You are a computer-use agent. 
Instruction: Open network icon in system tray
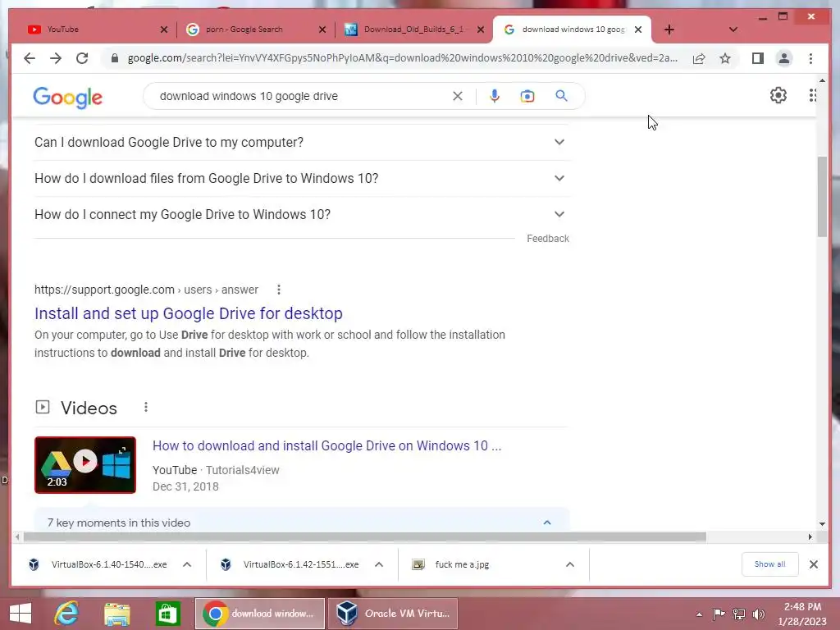pos(739,614)
